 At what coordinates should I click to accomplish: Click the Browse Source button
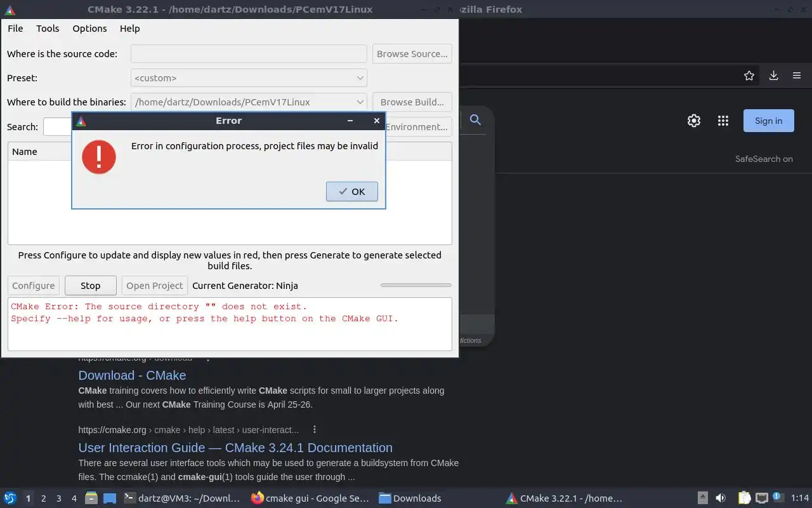coord(412,54)
